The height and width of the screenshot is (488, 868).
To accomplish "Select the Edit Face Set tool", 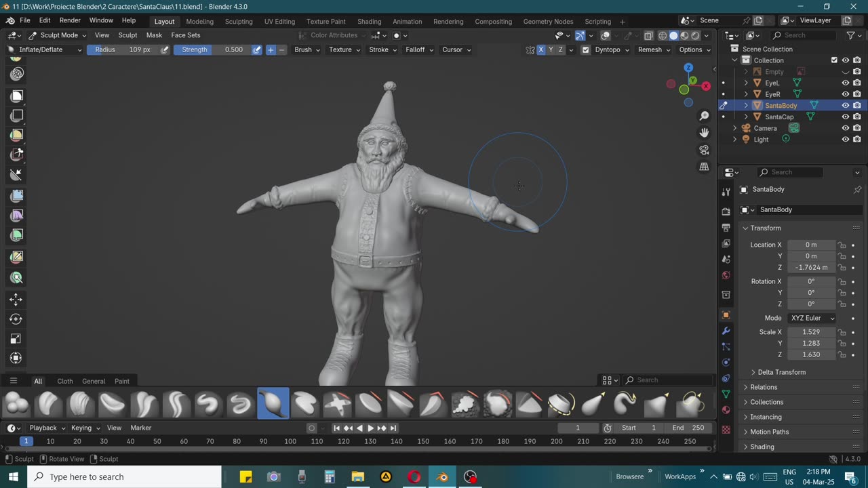I will [17, 256].
